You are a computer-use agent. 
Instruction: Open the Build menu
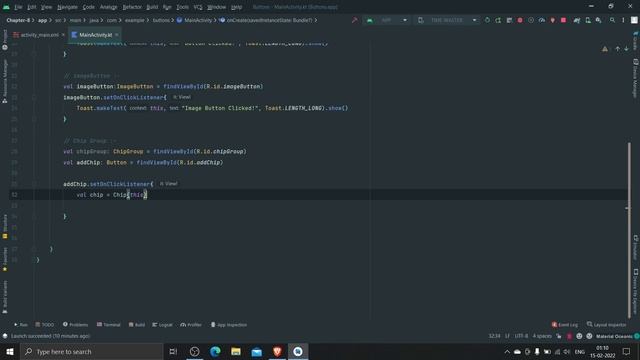(152, 7)
